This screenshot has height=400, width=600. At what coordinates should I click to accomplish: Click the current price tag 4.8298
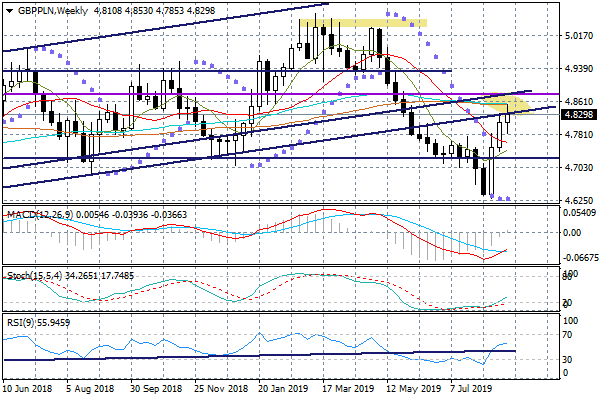pyautogui.click(x=579, y=116)
